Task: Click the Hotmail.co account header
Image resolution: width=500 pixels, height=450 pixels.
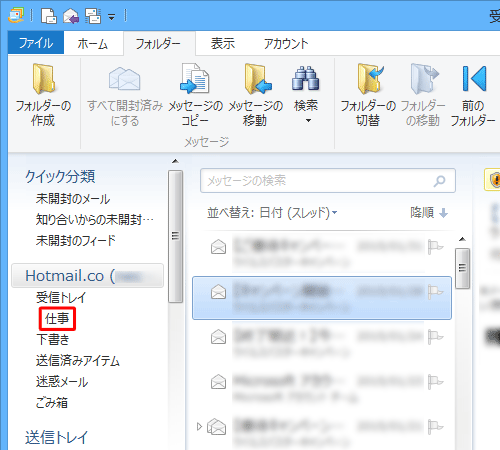Action: click(87, 276)
